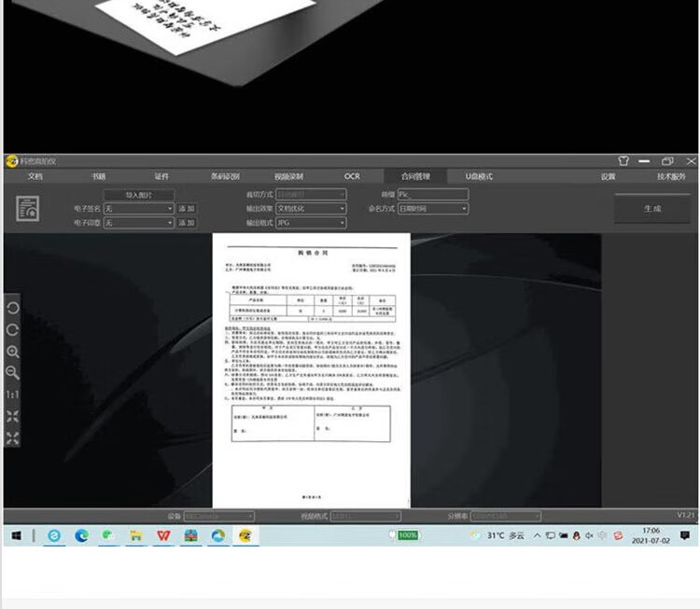This screenshot has width=700, height=609.
Task: Click the zoom out magnifier icon
Action: point(13,373)
